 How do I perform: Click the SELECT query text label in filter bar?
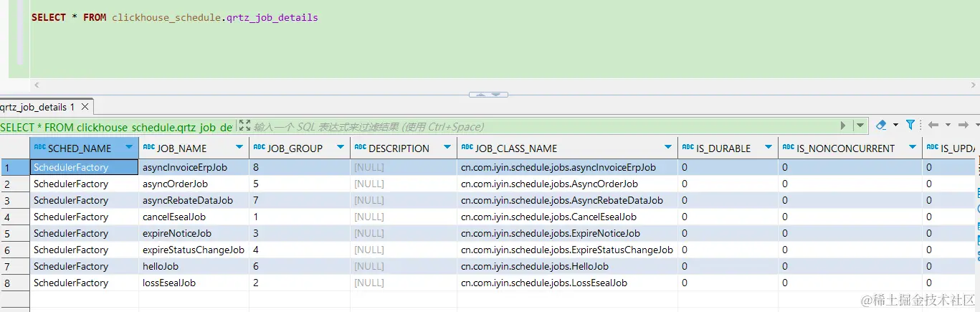point(116,127)
